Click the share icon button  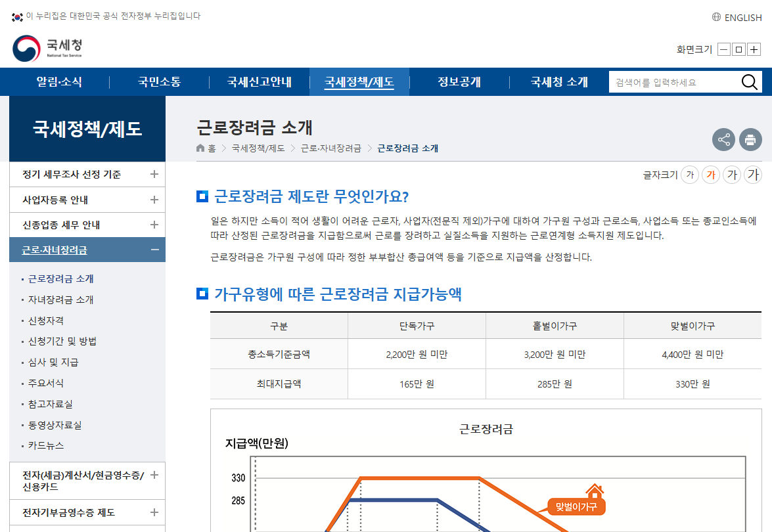723,140
